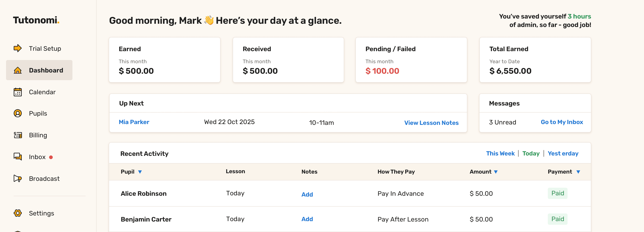Sort by Payment column arrow
Viewport: 644px width, 232px height.
(578, 172)
